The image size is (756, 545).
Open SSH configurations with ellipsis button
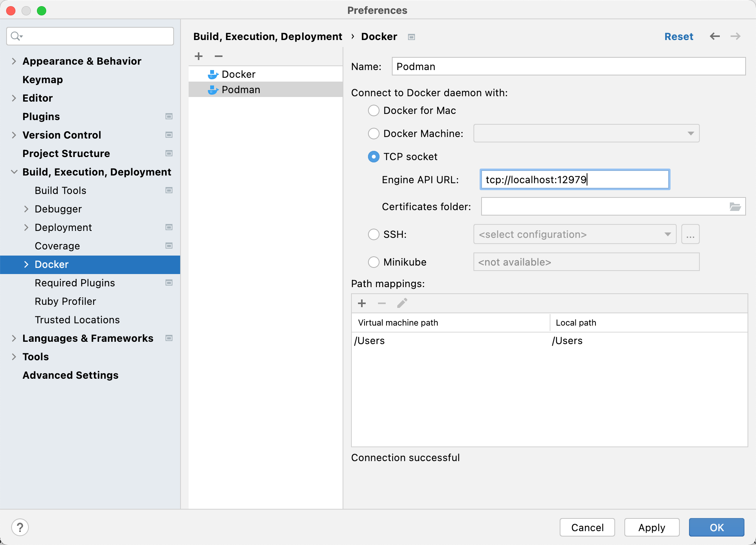point(690,234)
